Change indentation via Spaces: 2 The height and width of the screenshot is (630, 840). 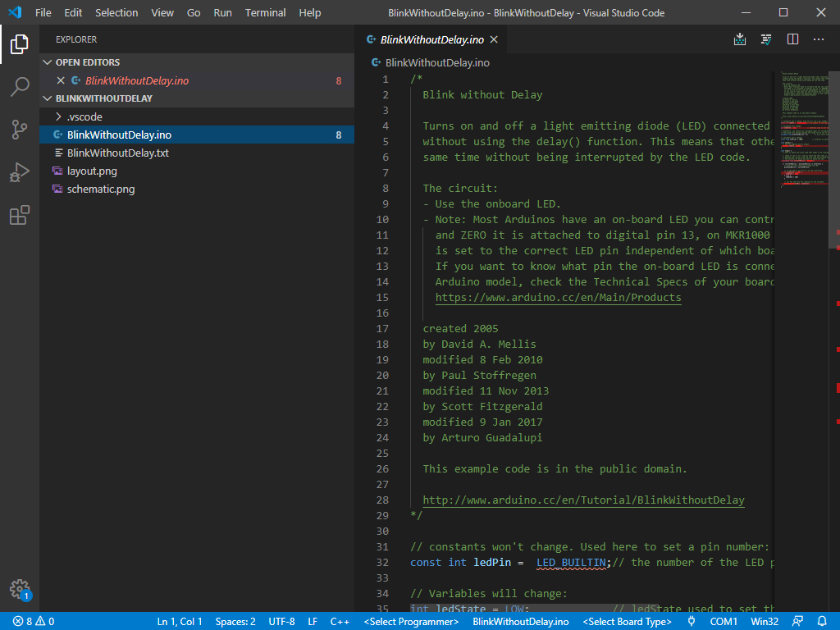coord(235,622)
